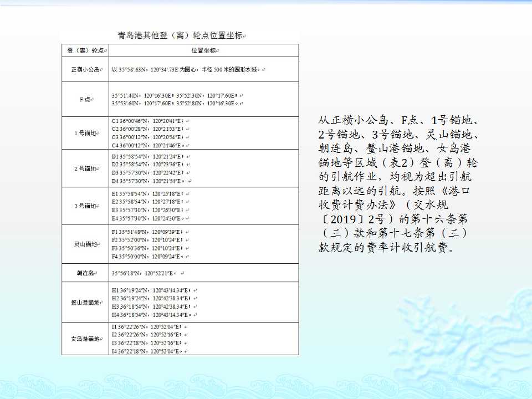The height and width of the screenshot is (399, 532).
Task: Click the 1号锚地 row label
Action: pyautogui.click(x=84, y=133)
